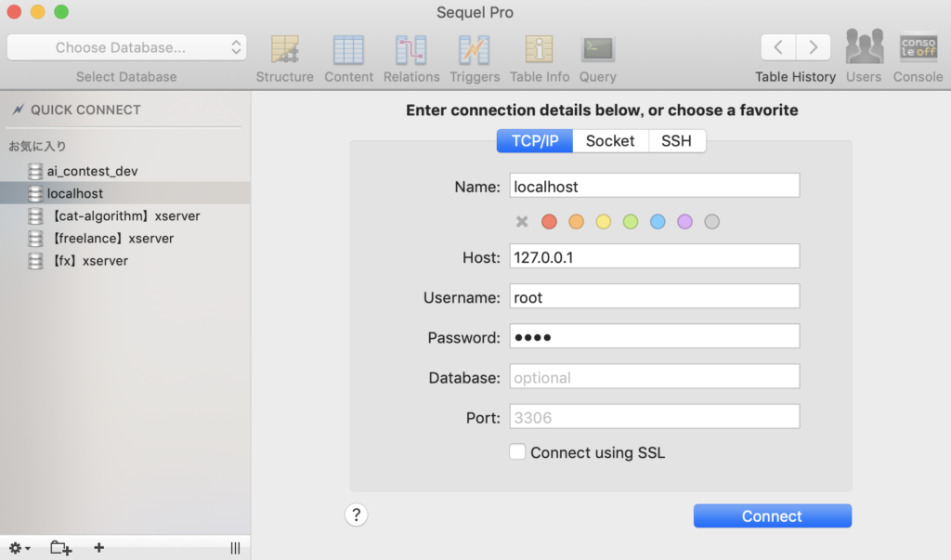Screen dimensions: 951x560
Task: Open the Choose Database dropdown
Action: point(126,47)
